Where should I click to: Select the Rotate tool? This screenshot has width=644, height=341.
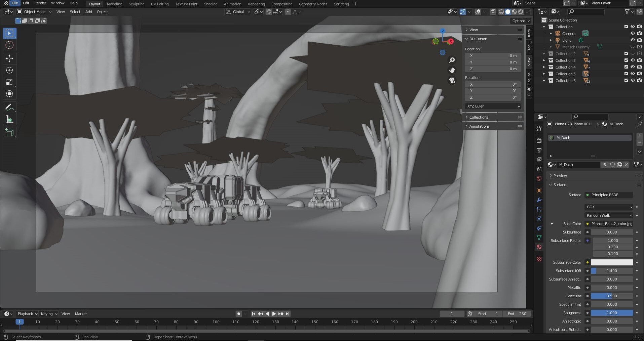(x=9, y=70)
